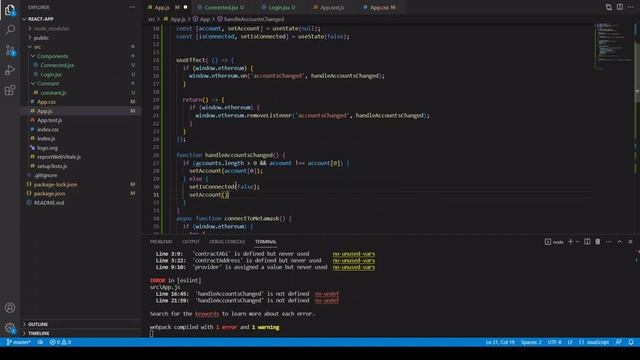Open terminal panel more actions
This screenshot has height=360, width=640.
(x=609, y=242)
